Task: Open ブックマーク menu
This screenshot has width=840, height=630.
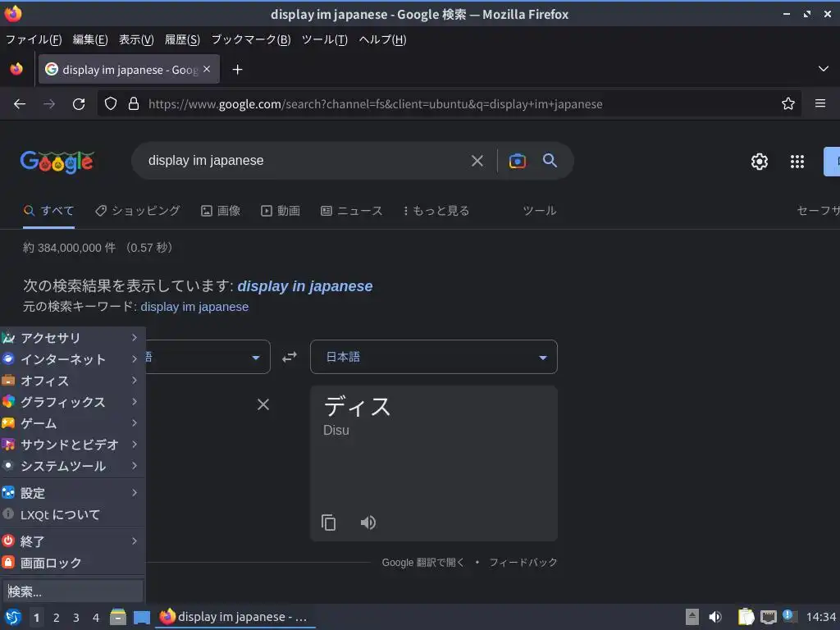Action: coord(251,39)
